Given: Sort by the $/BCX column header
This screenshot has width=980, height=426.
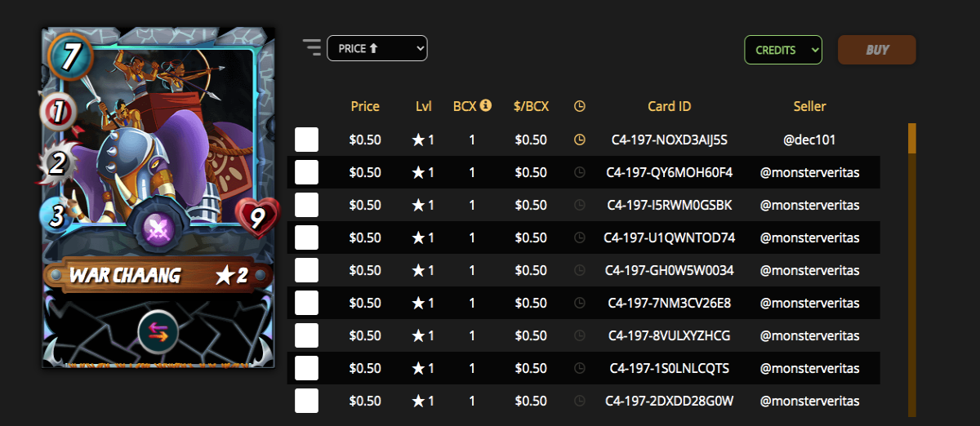Looking at the screenshot, I should (x=532, y=106).
